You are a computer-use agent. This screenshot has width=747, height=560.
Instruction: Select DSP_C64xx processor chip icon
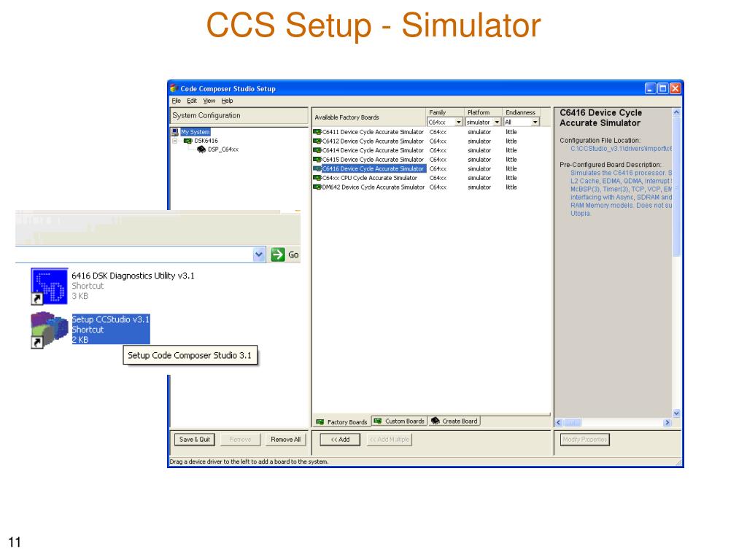click(201, 149)
